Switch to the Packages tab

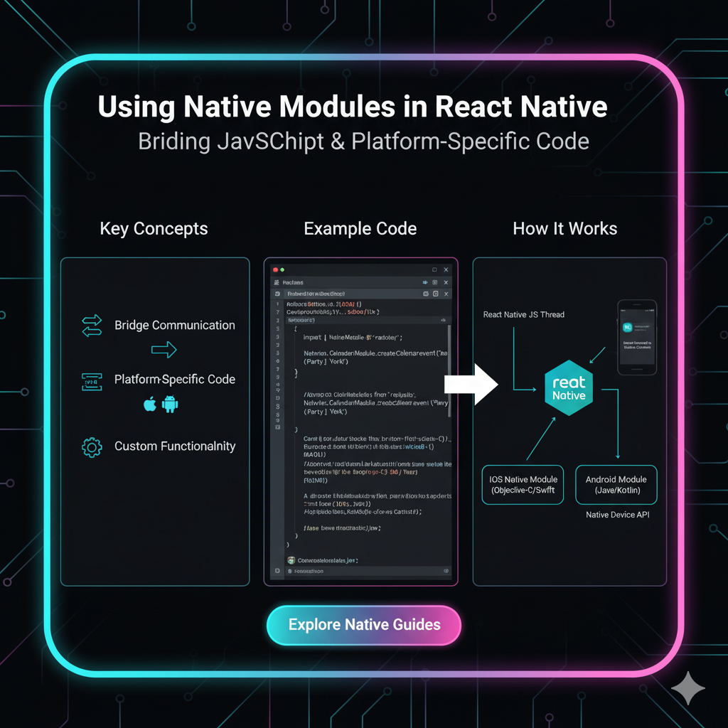tap(293, 282)
